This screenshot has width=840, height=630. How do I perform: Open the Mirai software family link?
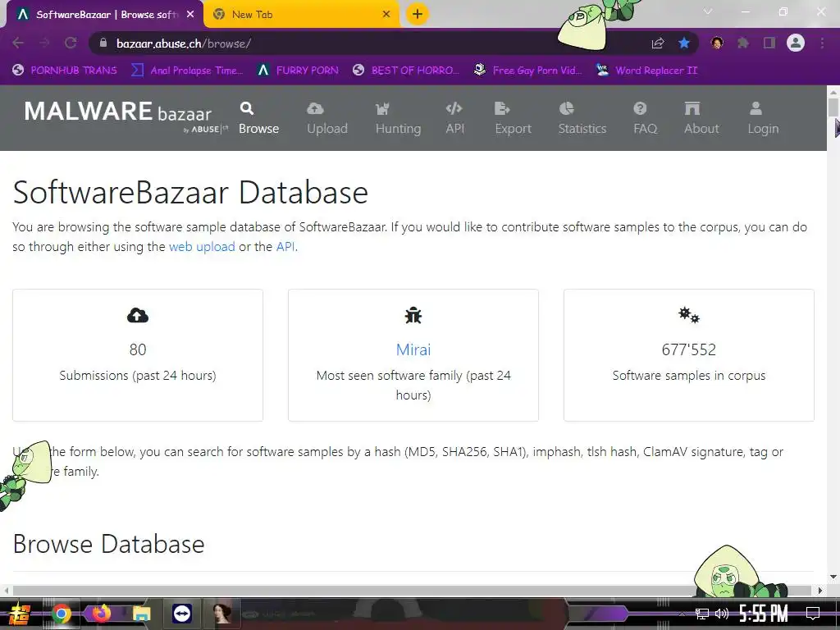[x=413, y=349]
